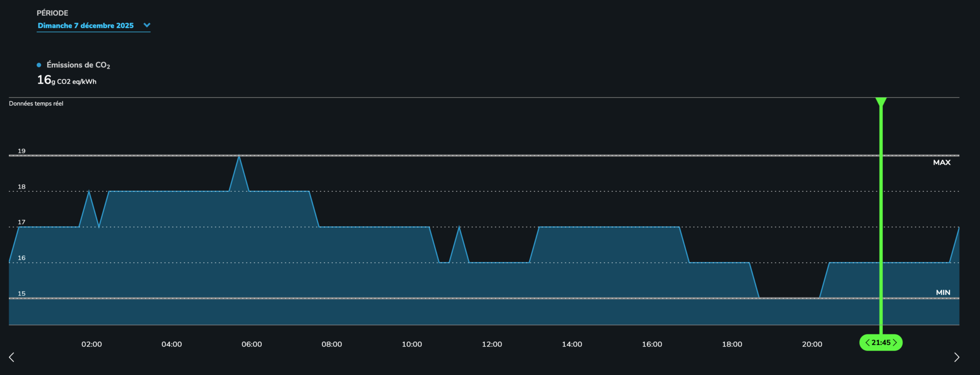Click the "Données temps réel" label
The height and width of the screenshot is (375, 980).
click(36, 104)
